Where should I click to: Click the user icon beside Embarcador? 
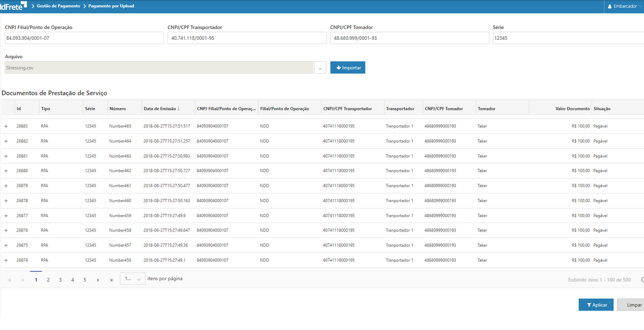[610, 6]
